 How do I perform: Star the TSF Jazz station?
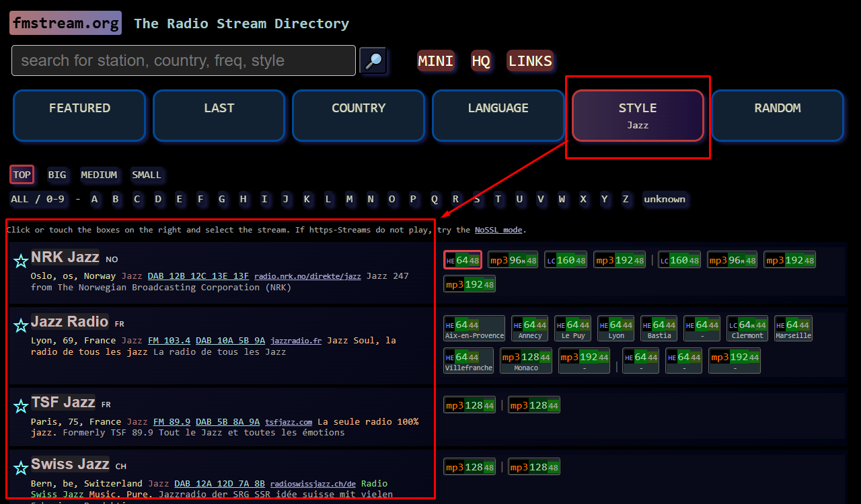(x=21, y=406)
